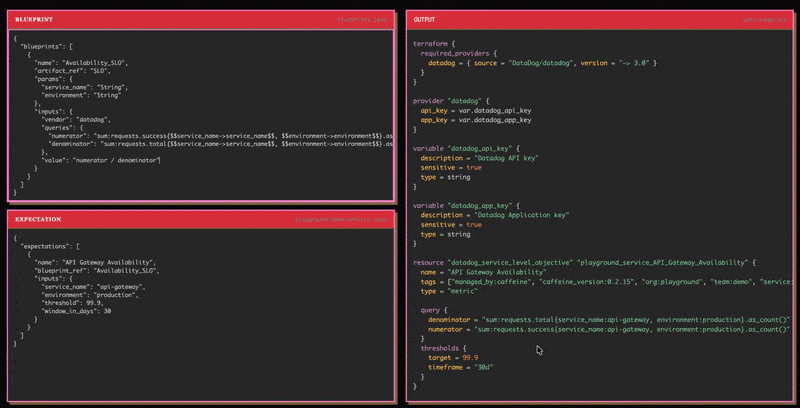Click the EXPECTATION panel header
Screen dimensions: 800x408
tap(38, 218)
